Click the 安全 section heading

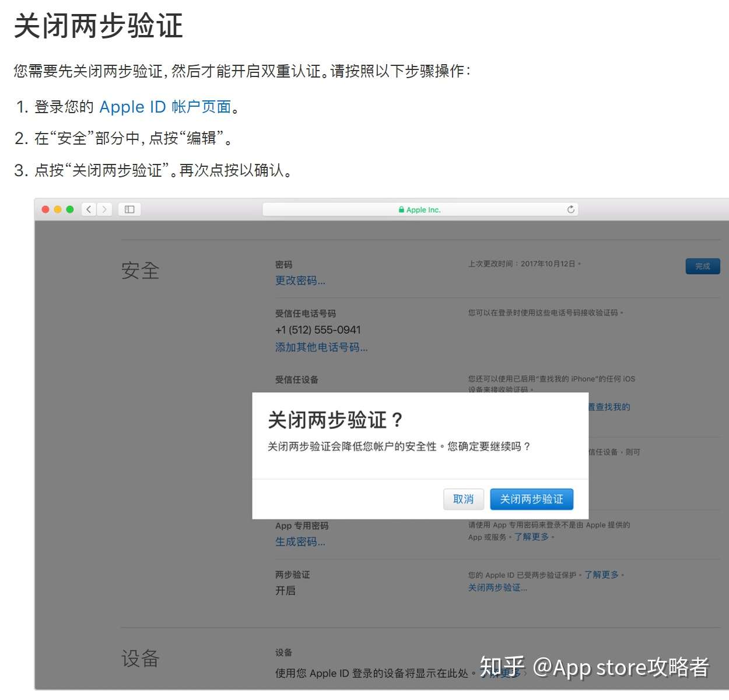pyautogui.click(x=140, y=271)
